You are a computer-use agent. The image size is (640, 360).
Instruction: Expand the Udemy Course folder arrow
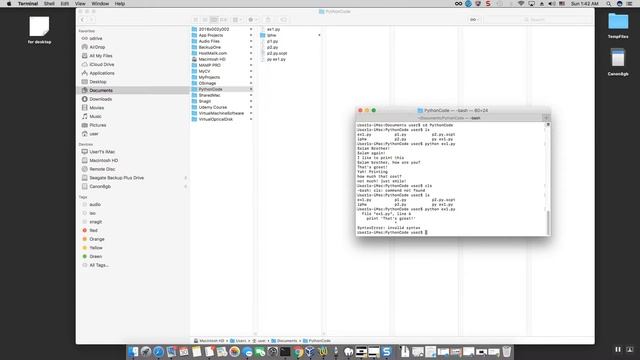point(251,107)
